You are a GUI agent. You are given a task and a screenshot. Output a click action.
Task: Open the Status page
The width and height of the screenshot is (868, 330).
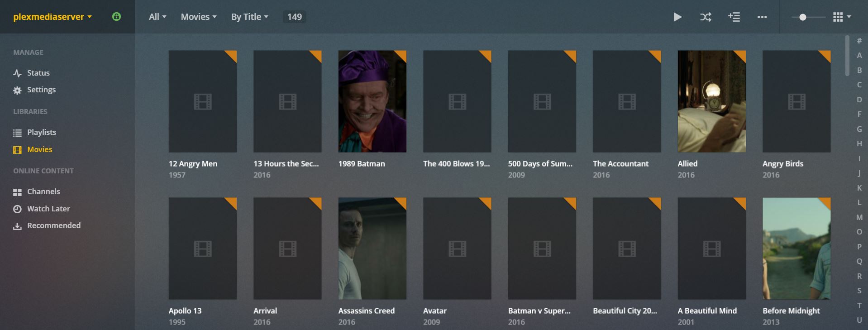tap(38, 73)
